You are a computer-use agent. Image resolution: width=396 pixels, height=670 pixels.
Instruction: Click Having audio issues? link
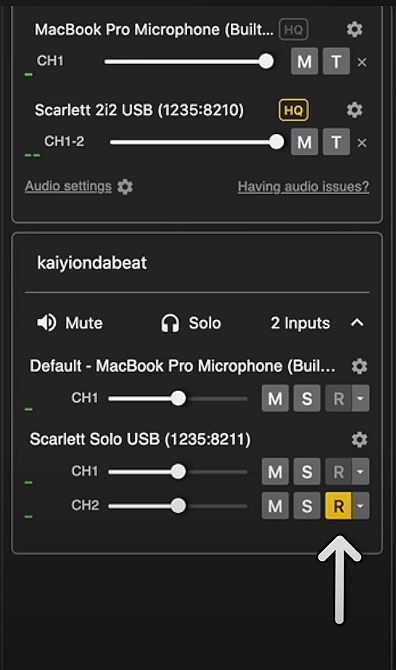304,186
